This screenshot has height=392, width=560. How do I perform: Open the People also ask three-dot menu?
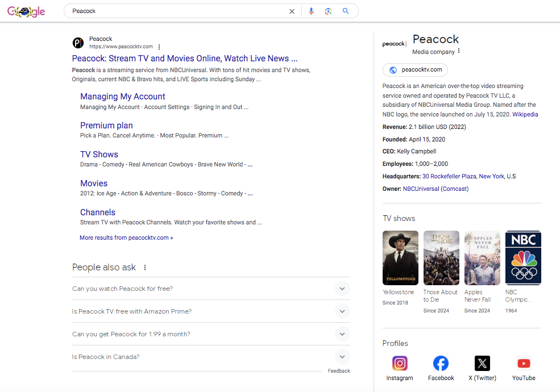tap(144, 268)
